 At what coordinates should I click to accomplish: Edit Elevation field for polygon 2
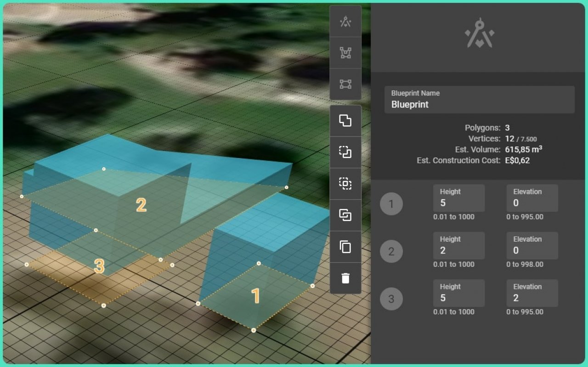click(532, 245)
